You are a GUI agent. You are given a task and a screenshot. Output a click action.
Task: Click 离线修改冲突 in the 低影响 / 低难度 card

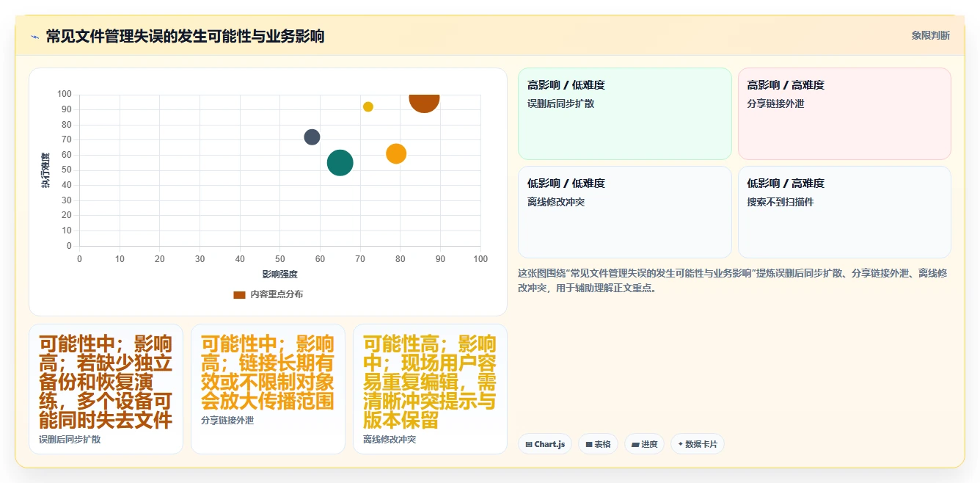[556, 202]
